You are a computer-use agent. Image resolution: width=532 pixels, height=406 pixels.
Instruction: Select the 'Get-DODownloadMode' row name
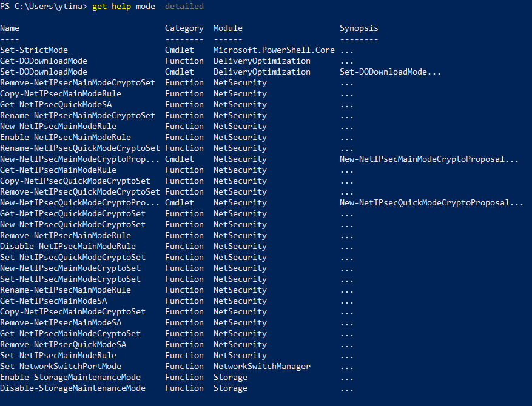[44, 61]
